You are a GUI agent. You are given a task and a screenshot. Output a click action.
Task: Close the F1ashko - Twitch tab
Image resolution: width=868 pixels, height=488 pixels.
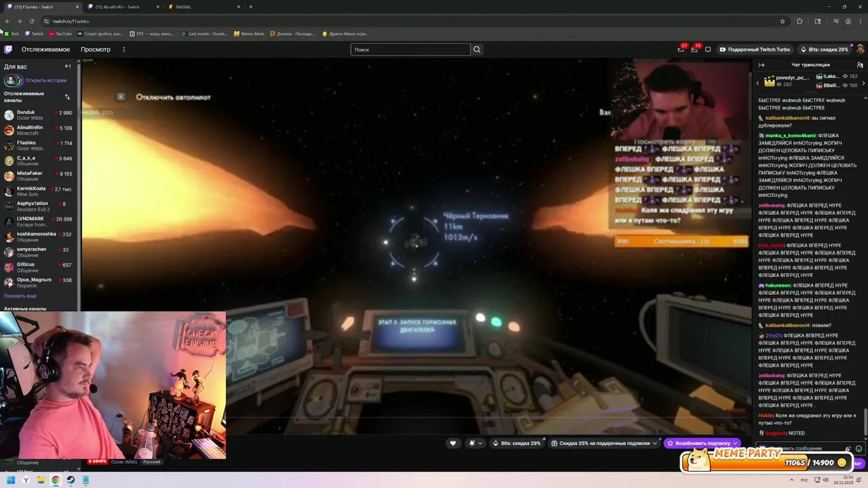coord(77,7)
